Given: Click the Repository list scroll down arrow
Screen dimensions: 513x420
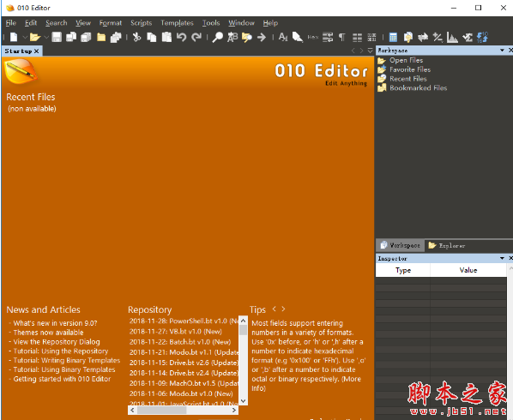Looking at the screenshot, I should pos(243,401).
